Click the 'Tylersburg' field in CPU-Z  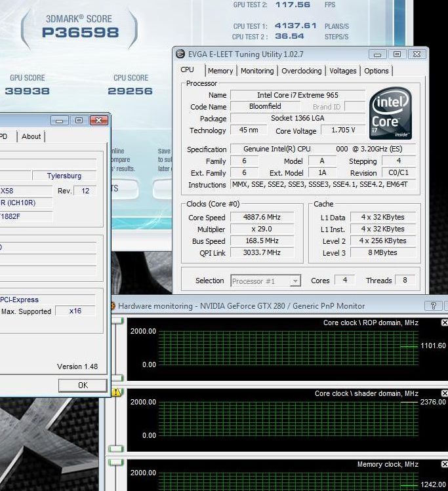click(x=64, y=176)
